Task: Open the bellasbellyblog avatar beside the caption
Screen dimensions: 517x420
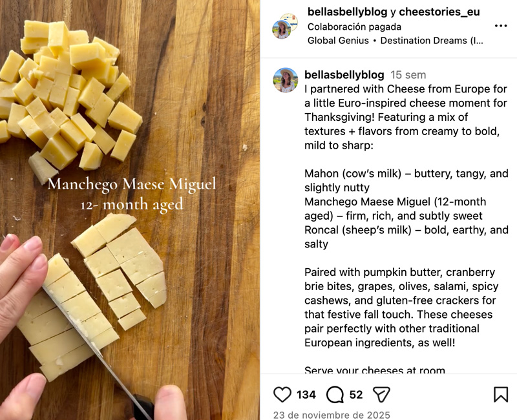Action: pos(285,80)
